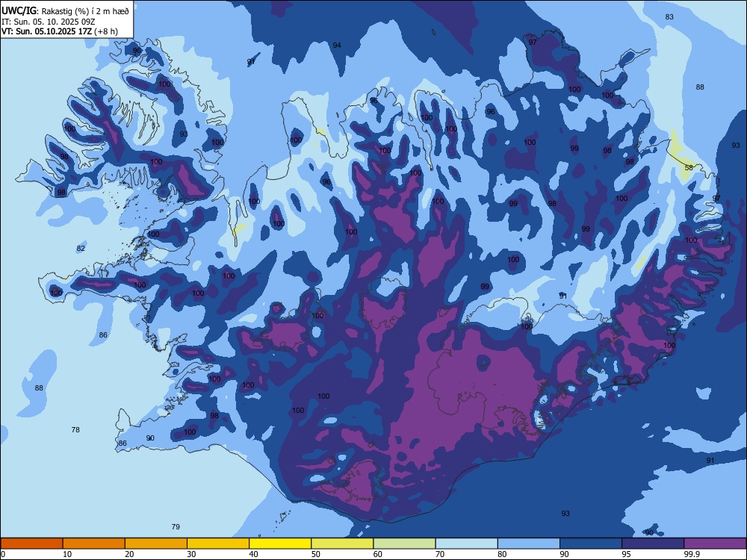
Task: Click the legend tick label "20"
Action: click(129, 554)
